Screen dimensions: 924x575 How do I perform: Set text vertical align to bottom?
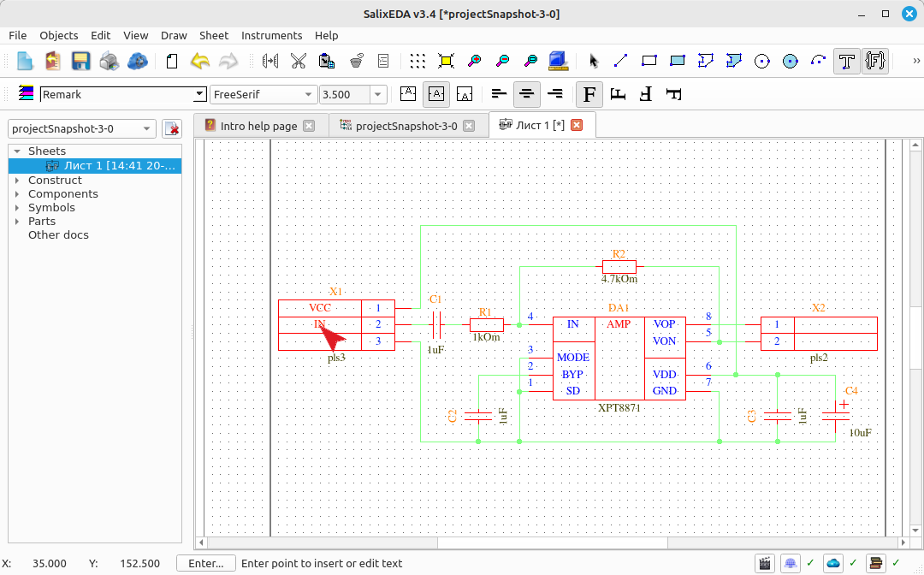pyautogui.click(x=465, y=94)
